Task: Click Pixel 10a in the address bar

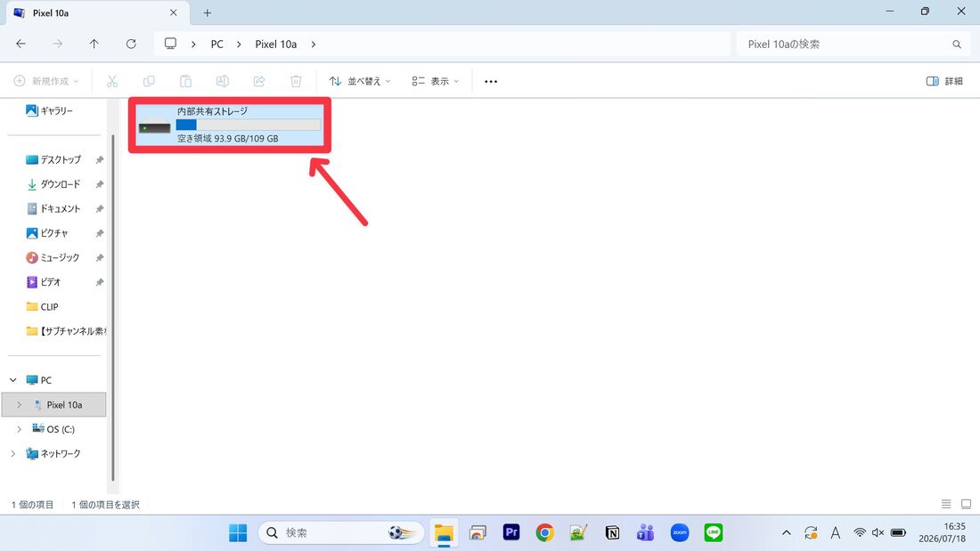Action: 275,45
